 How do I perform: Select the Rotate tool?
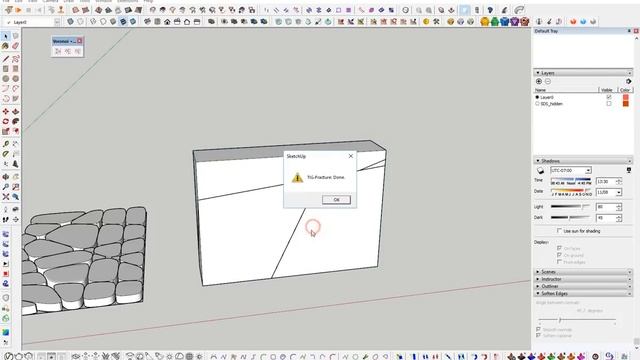tap(6, 121)
